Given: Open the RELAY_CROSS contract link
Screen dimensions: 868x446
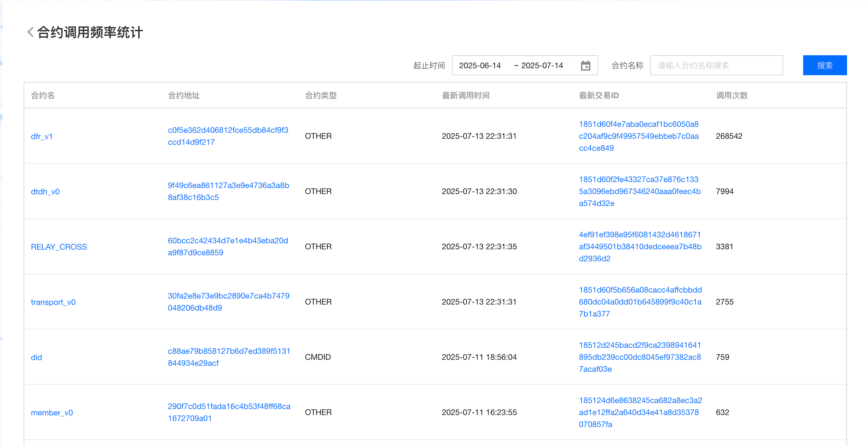Looking at the screenshot, I should point(59,247).
